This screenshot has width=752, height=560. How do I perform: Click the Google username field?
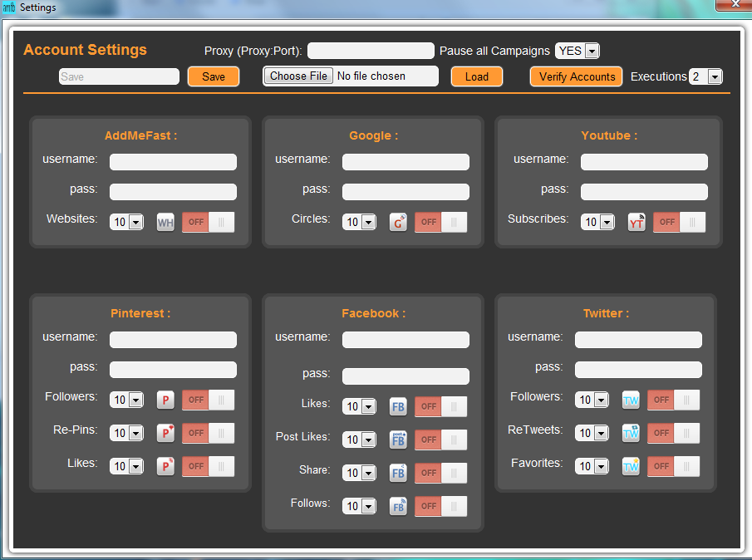pyautogui.click(x=405, y=162)
